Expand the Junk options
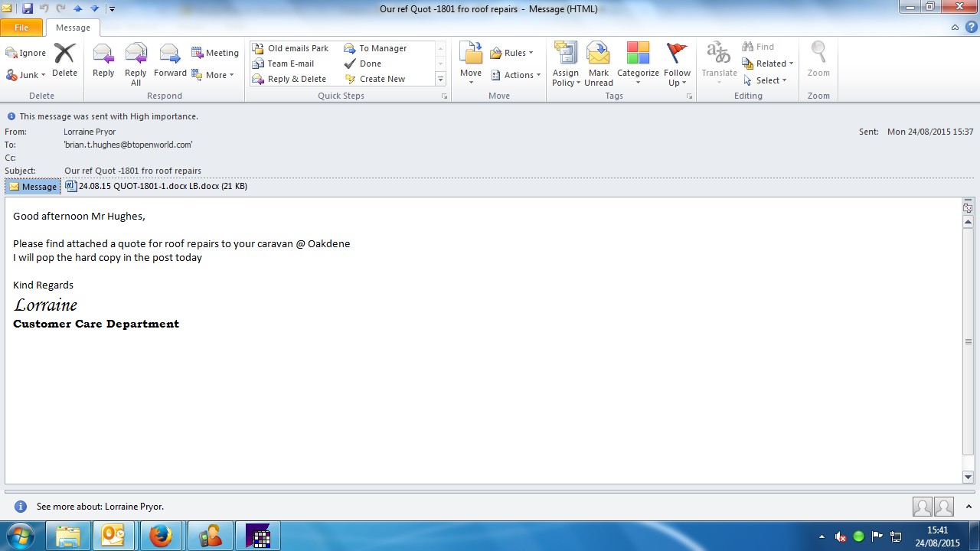The width and height of the screenshot is (980, 551). 26,75
